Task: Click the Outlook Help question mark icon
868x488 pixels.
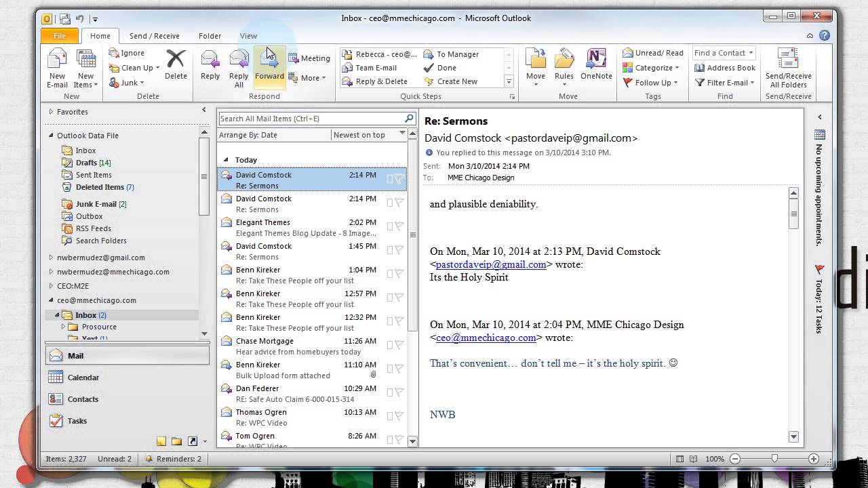Action: point(824,36)
